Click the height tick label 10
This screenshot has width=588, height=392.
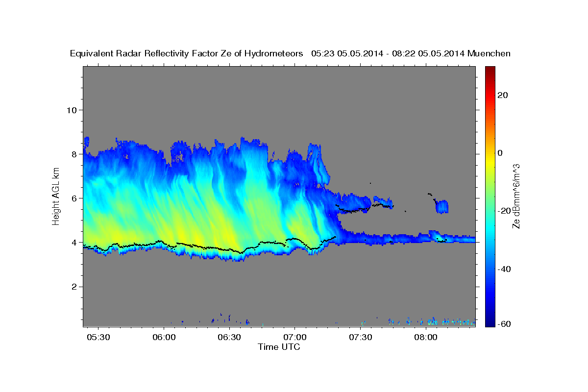(x=71, y=110)
